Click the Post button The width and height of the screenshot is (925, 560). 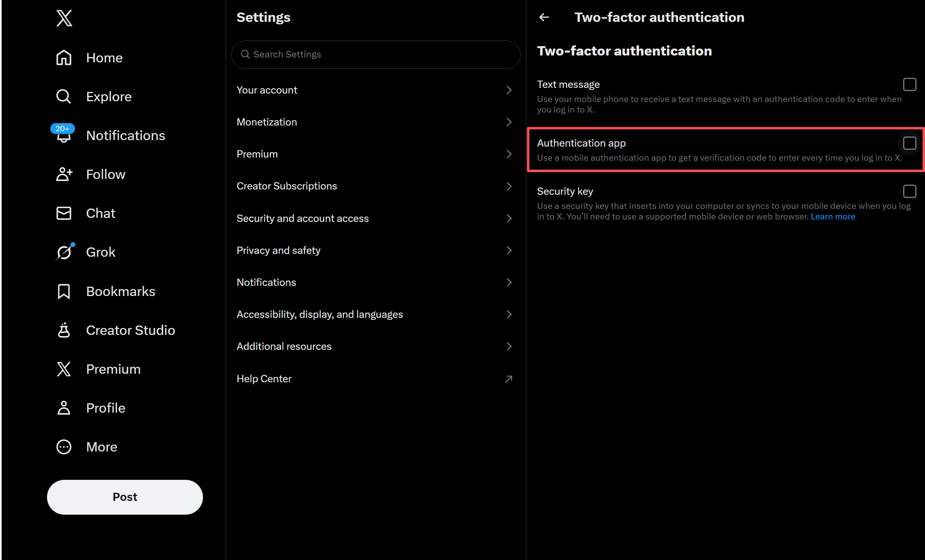[x=125, y=497]
